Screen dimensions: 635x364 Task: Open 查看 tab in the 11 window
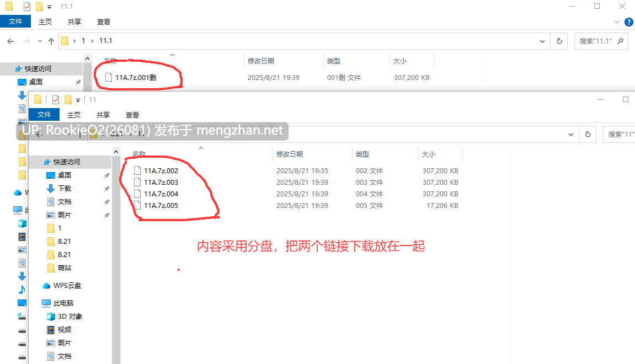[x=132, y=115]
